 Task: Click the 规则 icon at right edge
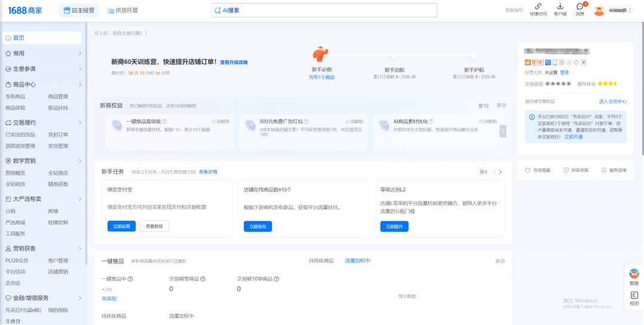(634, 295)
